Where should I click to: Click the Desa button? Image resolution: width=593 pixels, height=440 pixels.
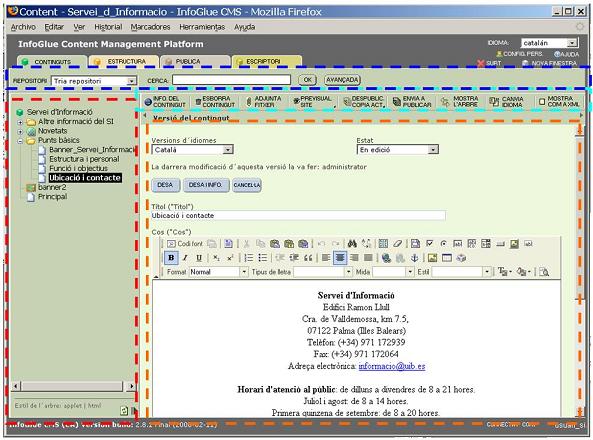tap(165, 185)
